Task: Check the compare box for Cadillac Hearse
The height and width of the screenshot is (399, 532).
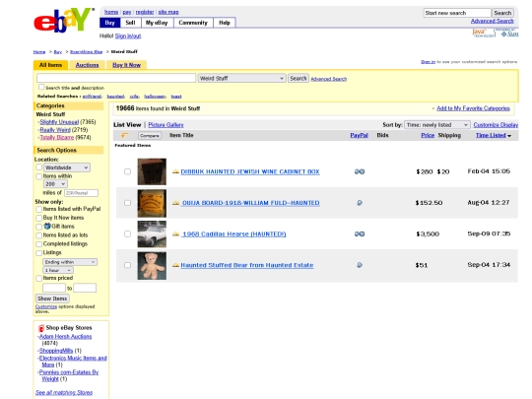Action: coord(127,234)
